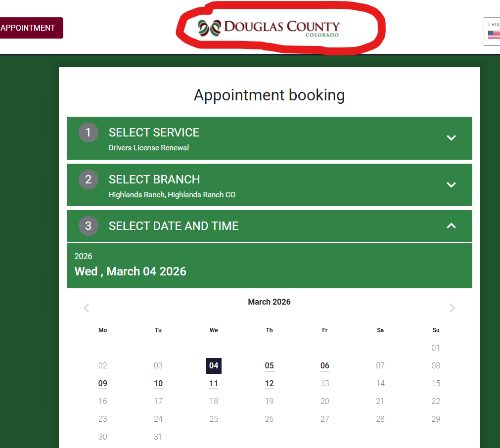This screenshot has height=448, width=500.
Task: Pick March 09 as appointment date
Action: point(103,384)
